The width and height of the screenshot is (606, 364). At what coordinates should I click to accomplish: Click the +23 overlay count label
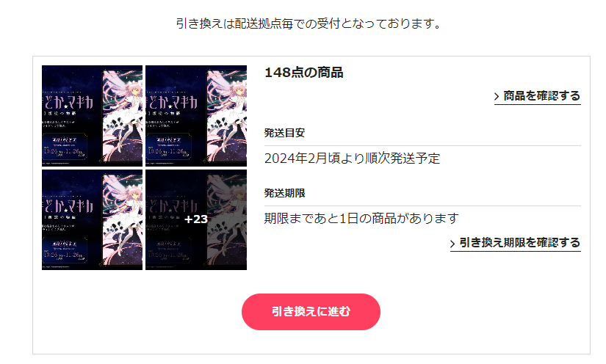coord(196,219)
